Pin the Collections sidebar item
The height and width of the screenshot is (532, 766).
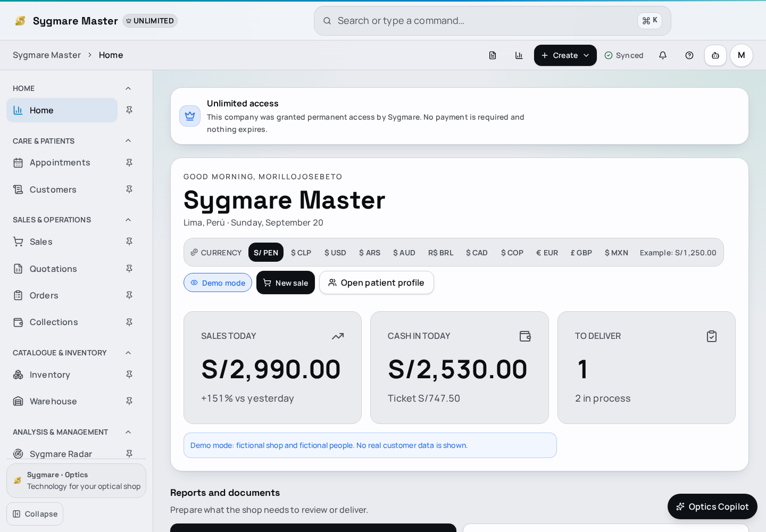coord(129,322)
